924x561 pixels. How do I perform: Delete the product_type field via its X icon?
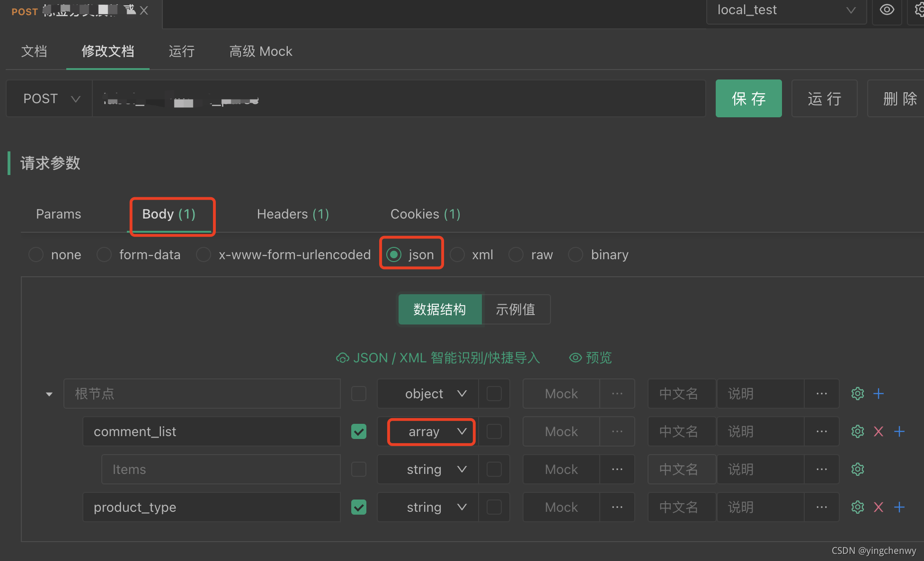click(x=879, y=507)
